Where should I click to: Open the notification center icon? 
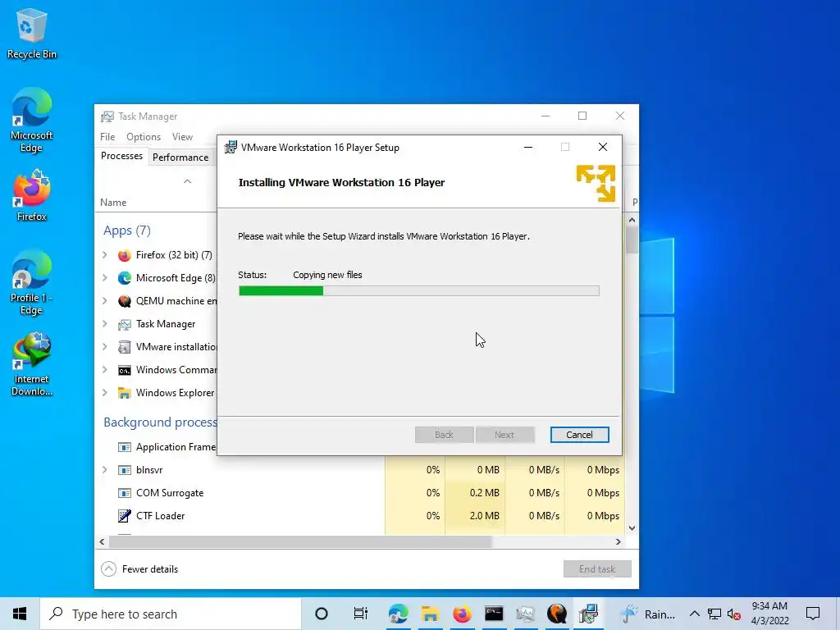(x=813, y=614)
